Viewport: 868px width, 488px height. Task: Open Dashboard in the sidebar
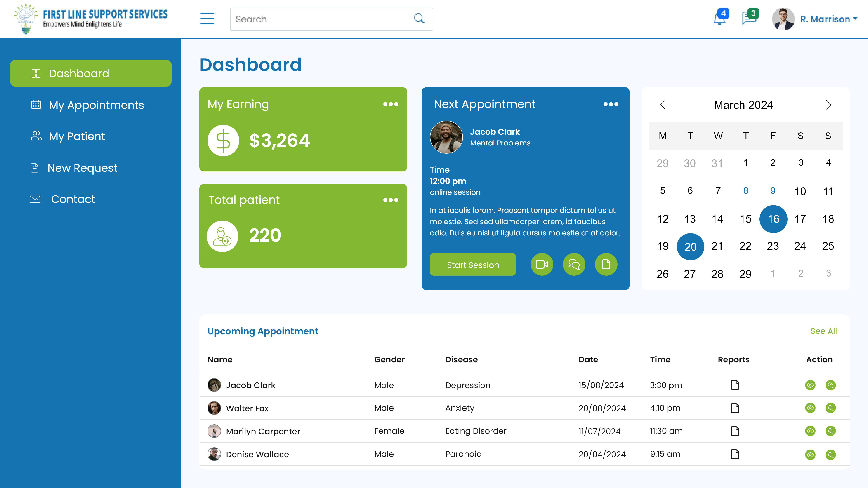pos(91,73)
